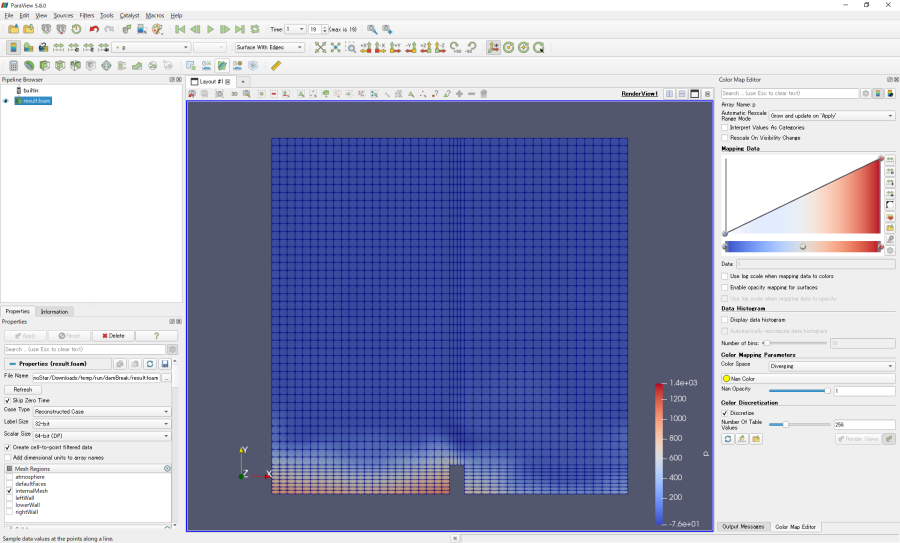Open the File menu

tap(9, 15)
